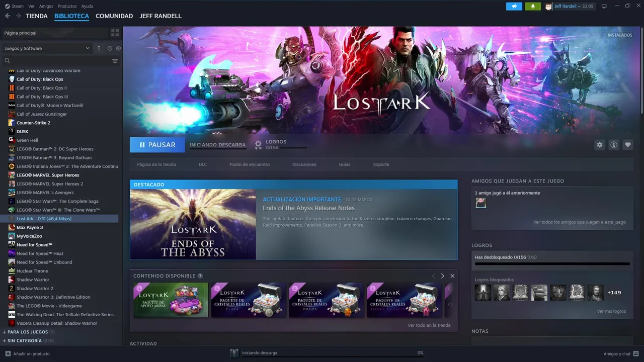Open the Soporte tab

tap(381, 164)
